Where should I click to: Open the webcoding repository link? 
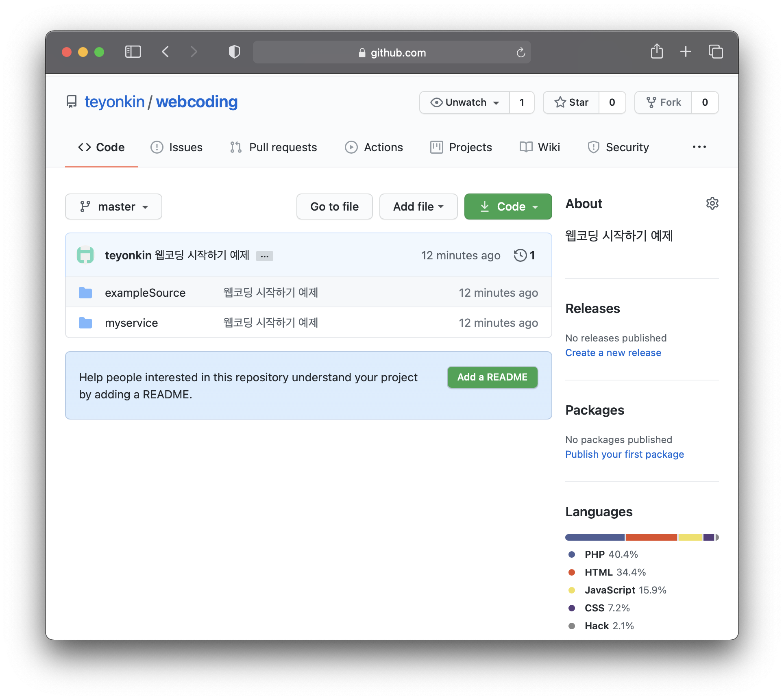coord(197,102)
